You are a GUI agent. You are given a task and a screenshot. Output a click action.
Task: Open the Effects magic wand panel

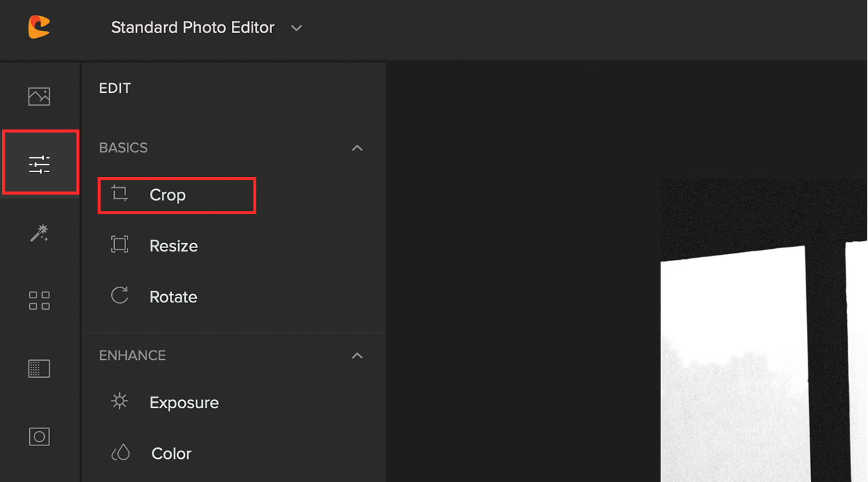(39, 233)
